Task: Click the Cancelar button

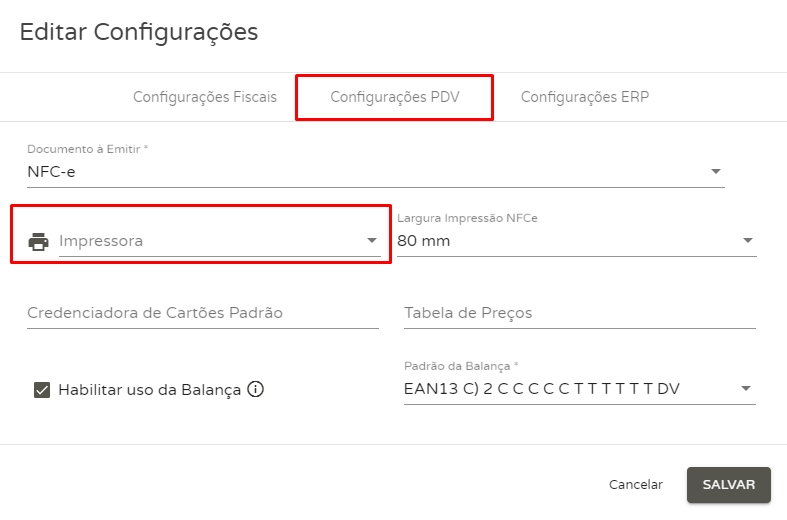Action: [x=636, y=484]
